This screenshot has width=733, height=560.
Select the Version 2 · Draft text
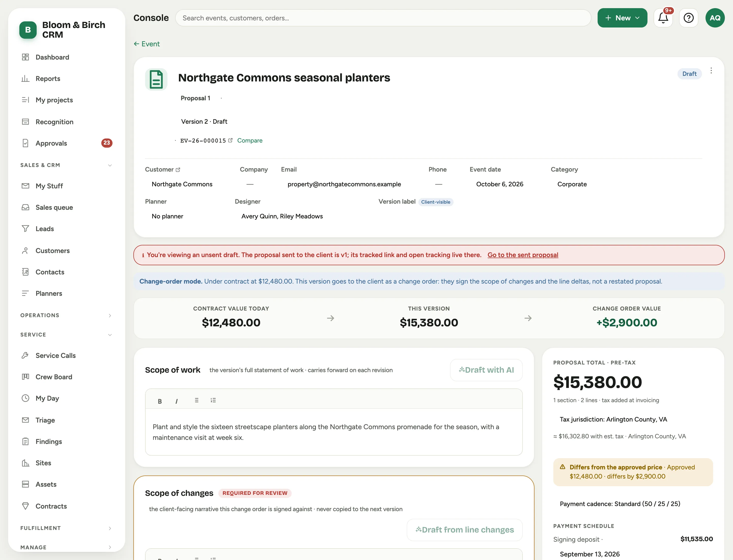click(x=204, y=121)
